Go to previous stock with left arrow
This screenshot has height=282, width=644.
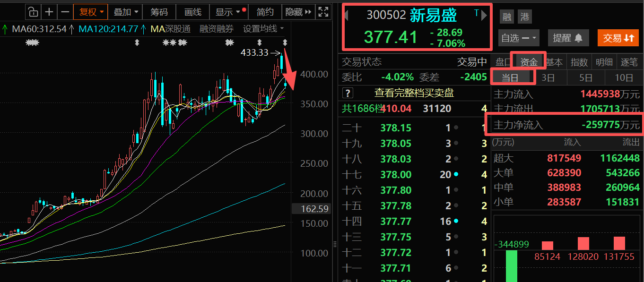pos(346,16)
